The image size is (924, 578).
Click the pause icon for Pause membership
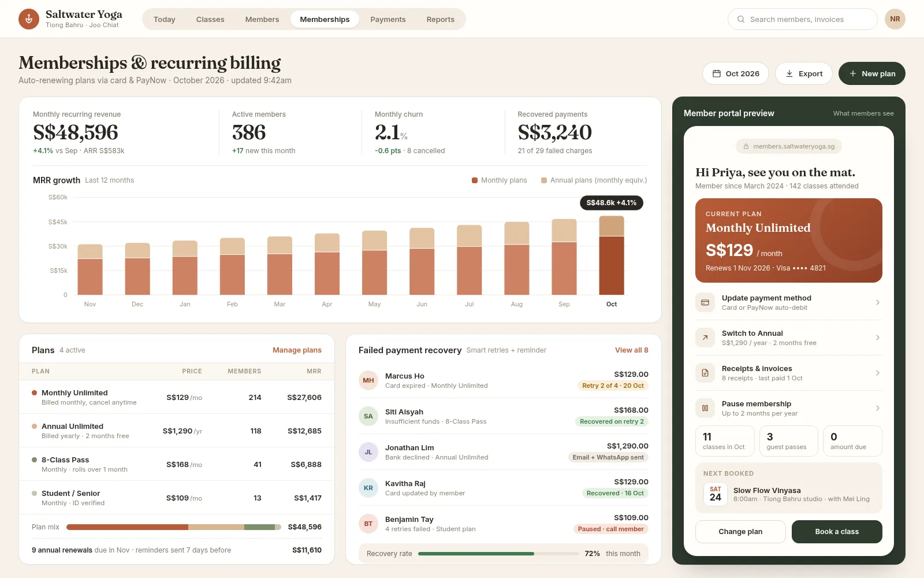click(x=705, y=408)
